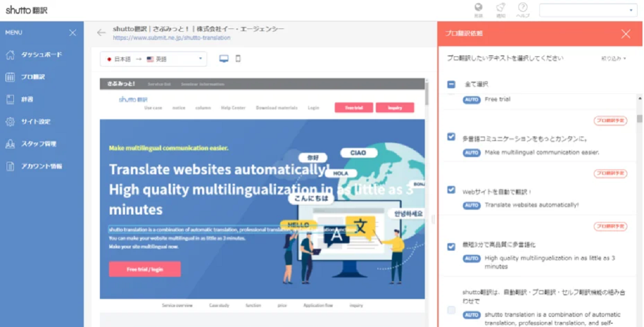Click AUTO badge beside 'Make multilingual communication easier.'
This screenshot has width=644, height=327.
coord(472,152)
